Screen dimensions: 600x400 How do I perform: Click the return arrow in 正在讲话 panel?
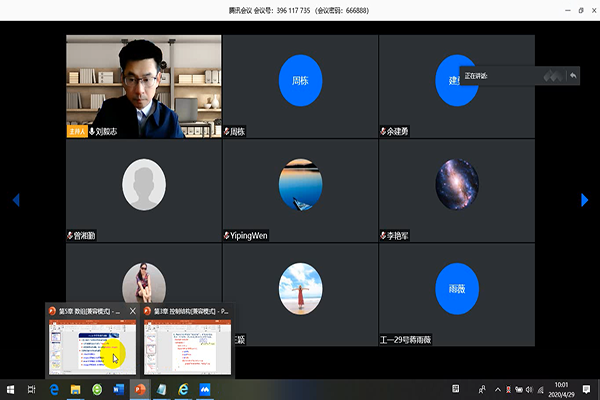(x=573, y=76)
